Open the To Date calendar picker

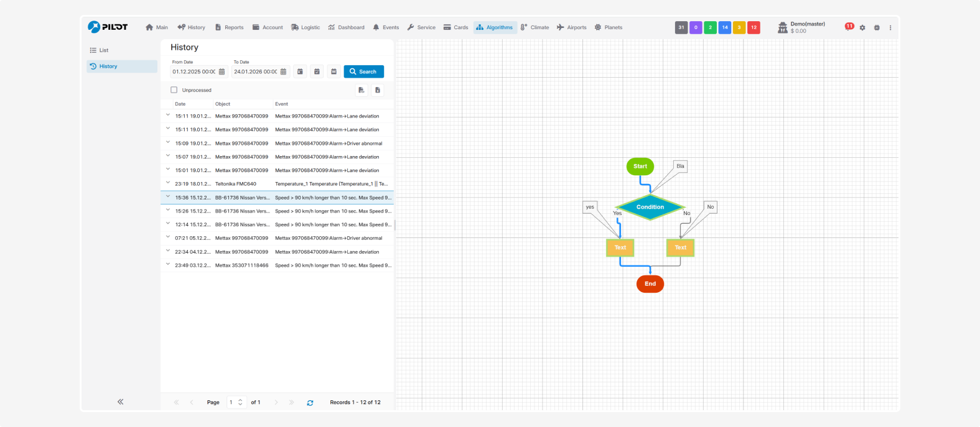[x=283, y=72]
